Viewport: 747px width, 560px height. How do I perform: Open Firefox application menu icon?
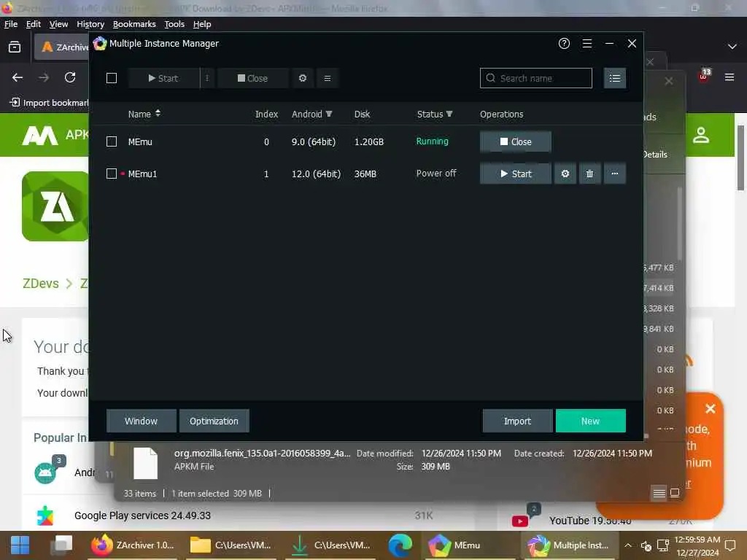729,77
